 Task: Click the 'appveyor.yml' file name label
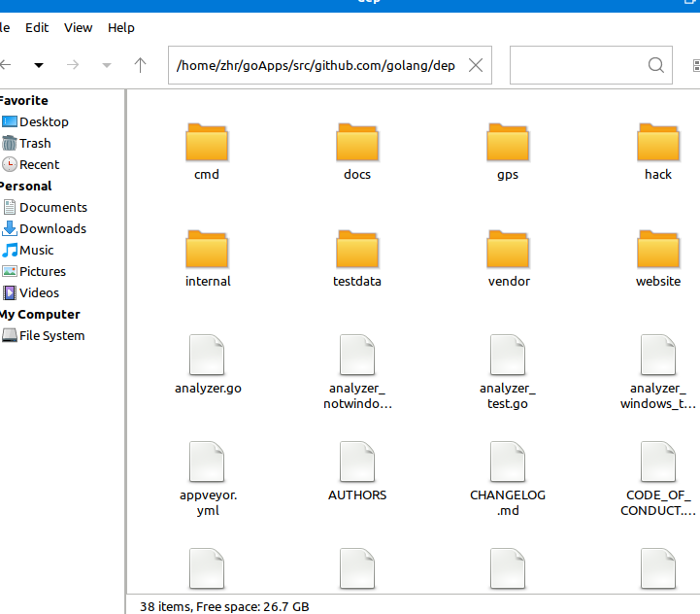pyautogui.click(x=208, y=502)
